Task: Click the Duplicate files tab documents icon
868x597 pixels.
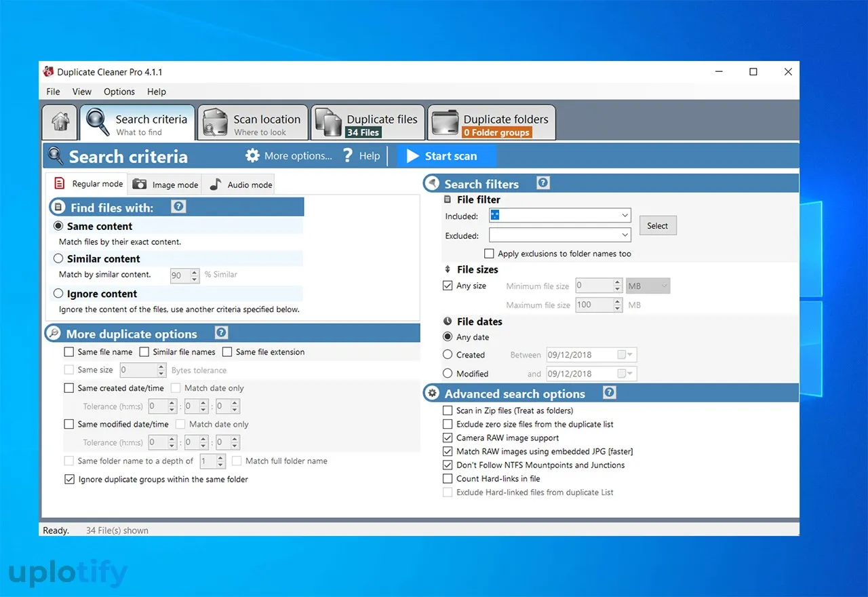Action: pyautogui.click(x=329, y=122)
